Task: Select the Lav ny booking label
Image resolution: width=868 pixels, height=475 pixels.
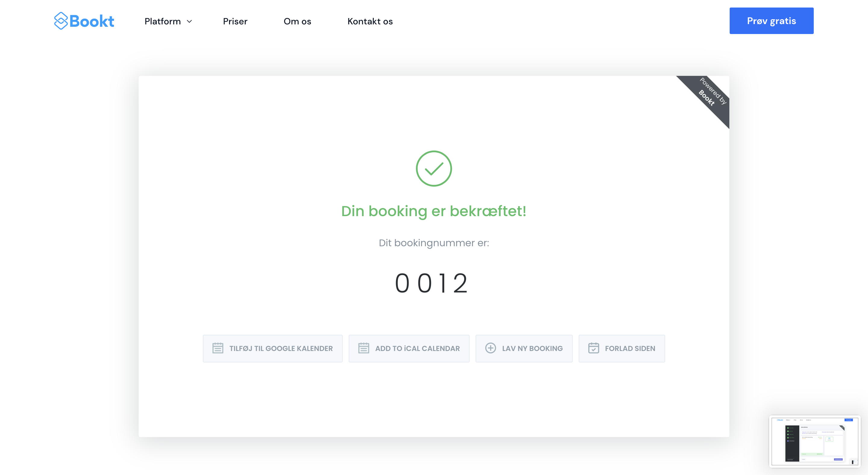Action: [x=532, y=348]
